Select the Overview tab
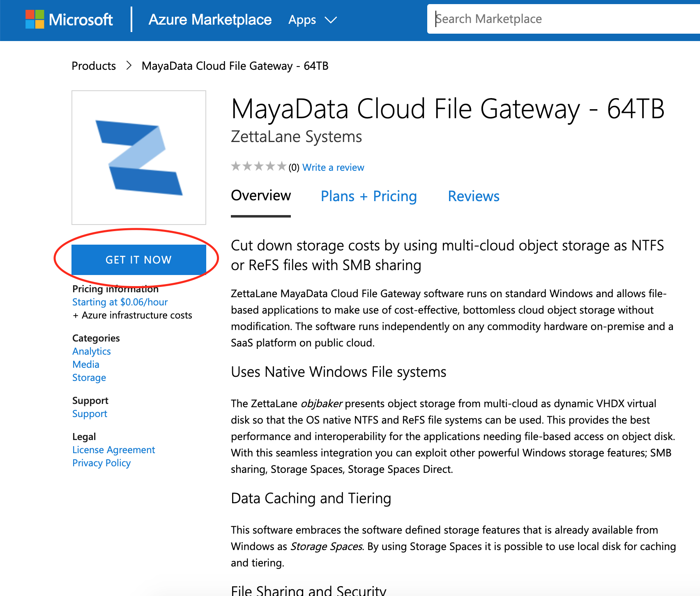Viewport: 700px width, 596px height. tap(261, 196)
